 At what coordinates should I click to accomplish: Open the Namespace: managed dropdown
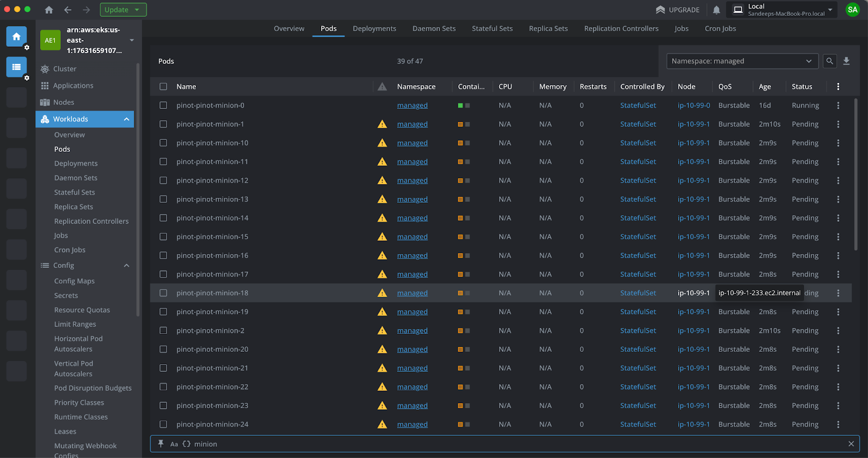[742, 61]
